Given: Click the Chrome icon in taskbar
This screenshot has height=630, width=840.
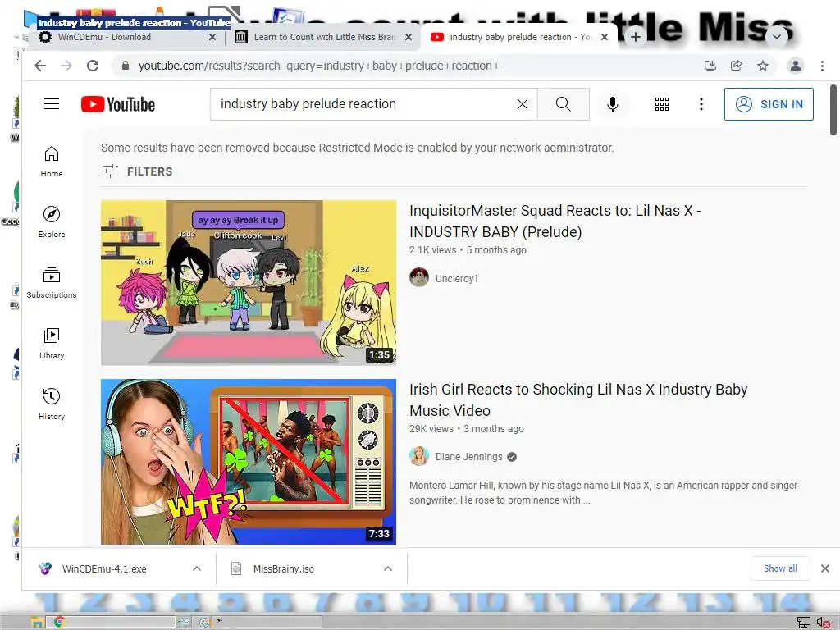Looking at the screenshot, I should pyautogui.click(x=59, y=622).
